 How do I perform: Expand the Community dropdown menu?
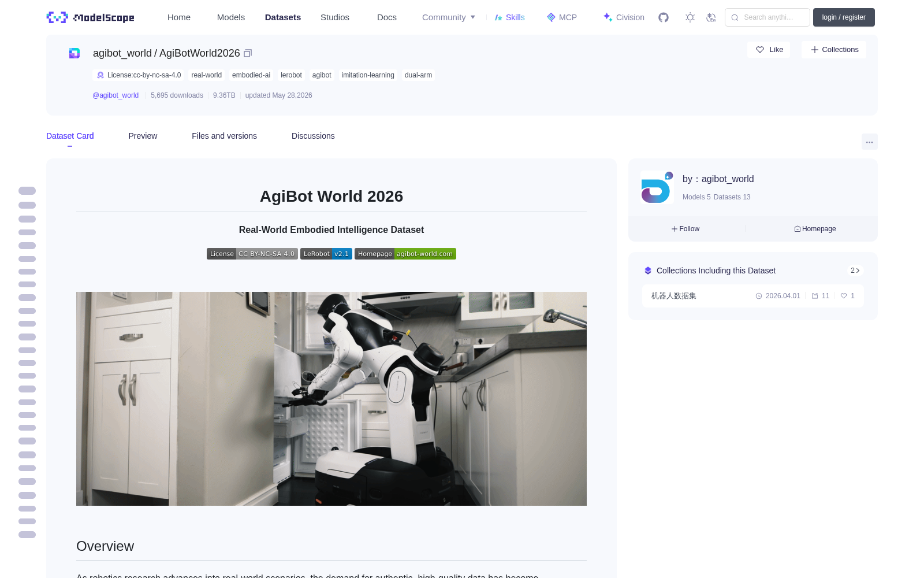tap(449, 17)
